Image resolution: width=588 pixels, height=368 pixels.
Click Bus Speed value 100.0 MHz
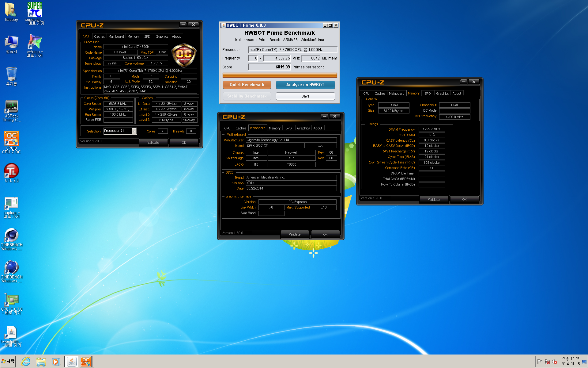pos(118,115)
